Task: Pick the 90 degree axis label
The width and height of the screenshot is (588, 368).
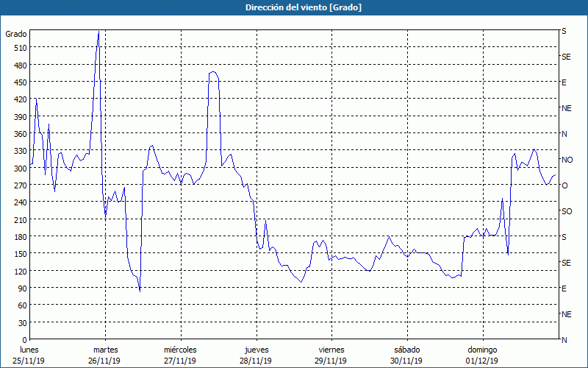Action: pyautogui.click(x=23, y=289)
